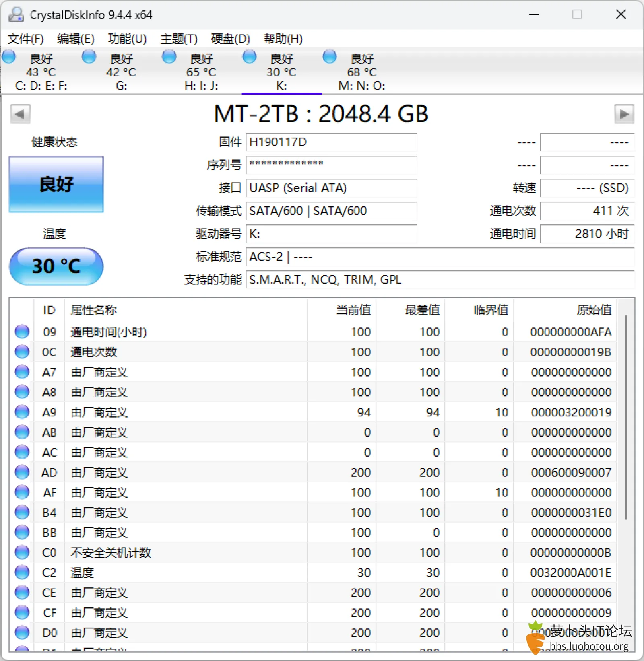Click the rotation rate field ---- (SSD)
Viewport: 644px width, 661px height.
[587, 188]
